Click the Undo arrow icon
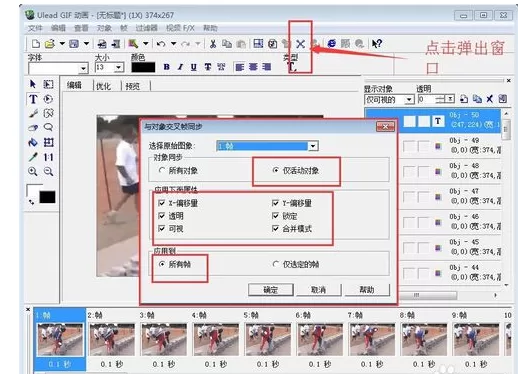 [x=161, y=44]
